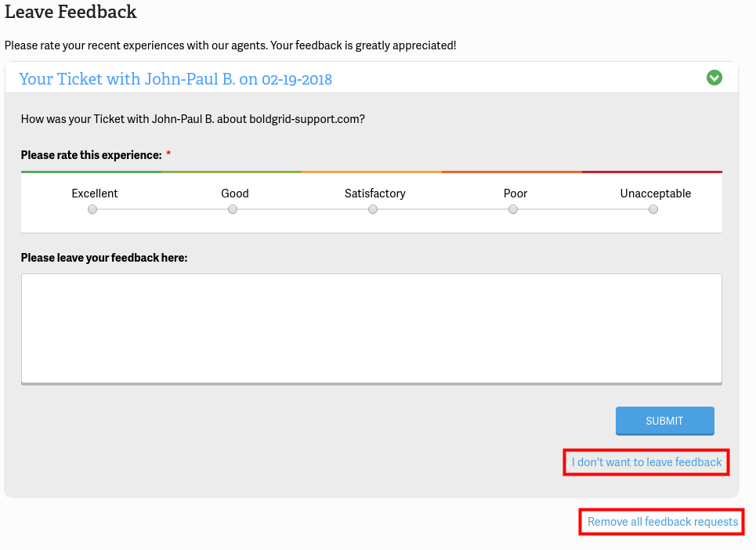
Task: Select the radio dot under Unacceptable
Action: coord(653,209)
